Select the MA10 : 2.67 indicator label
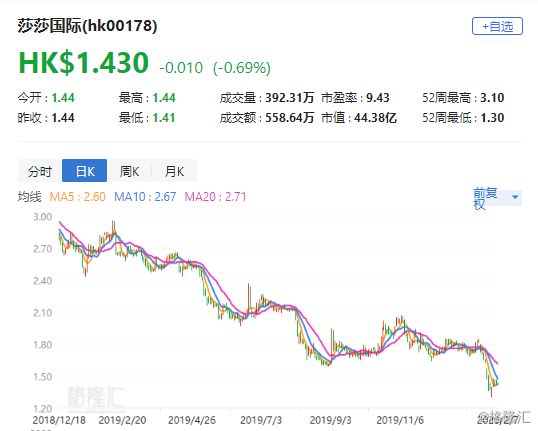This screenshot has width=538, height=431. coord(145,197)
